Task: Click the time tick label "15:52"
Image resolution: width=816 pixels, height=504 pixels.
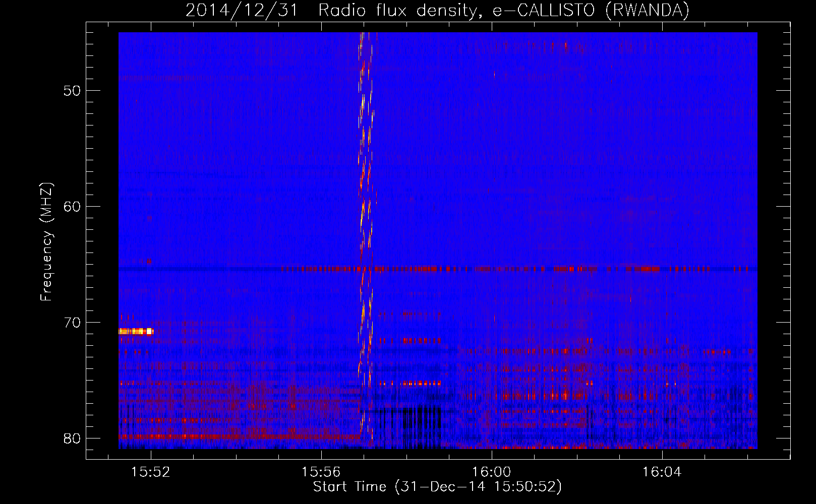Action: tap(150, 472)
